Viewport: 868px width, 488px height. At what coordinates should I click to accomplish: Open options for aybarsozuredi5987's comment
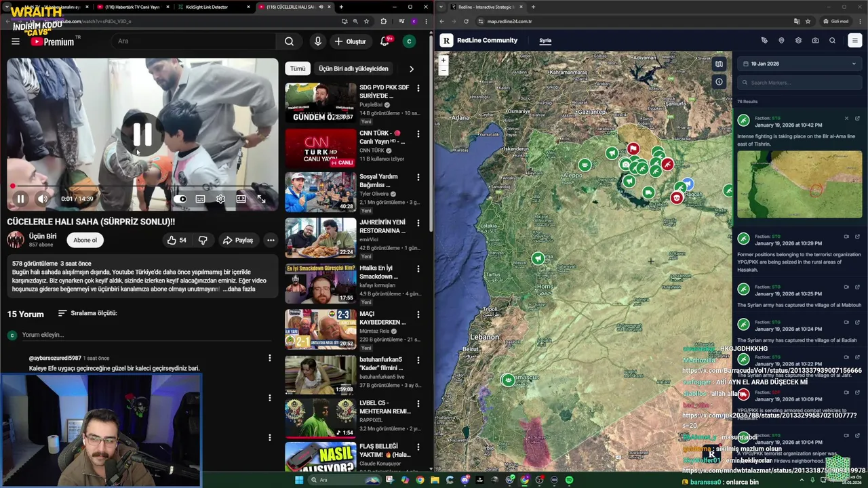(x=270, y=358)
